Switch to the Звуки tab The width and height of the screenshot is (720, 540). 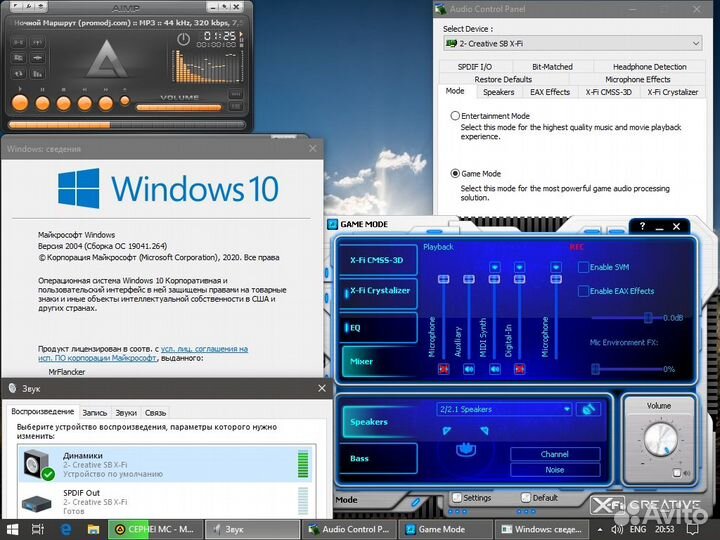[126, 413]
